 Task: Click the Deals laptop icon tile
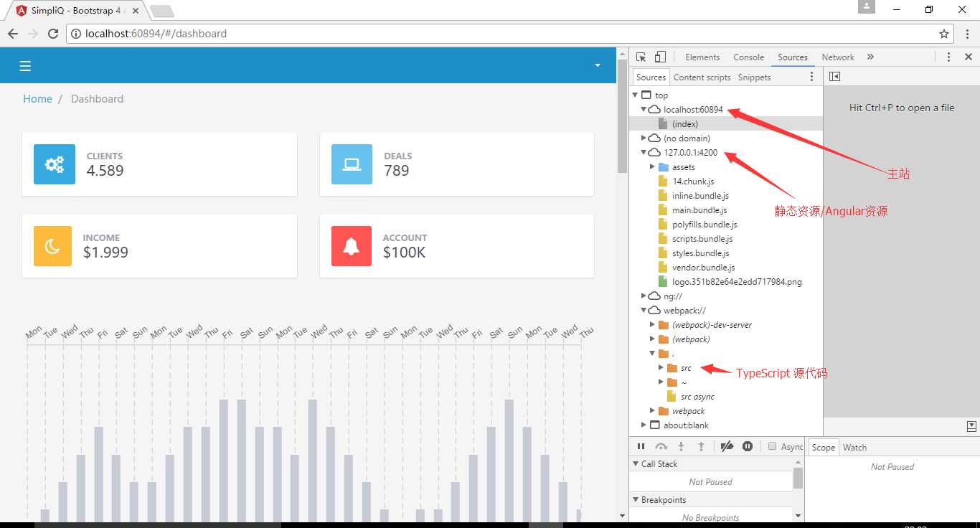click(352, 164)
